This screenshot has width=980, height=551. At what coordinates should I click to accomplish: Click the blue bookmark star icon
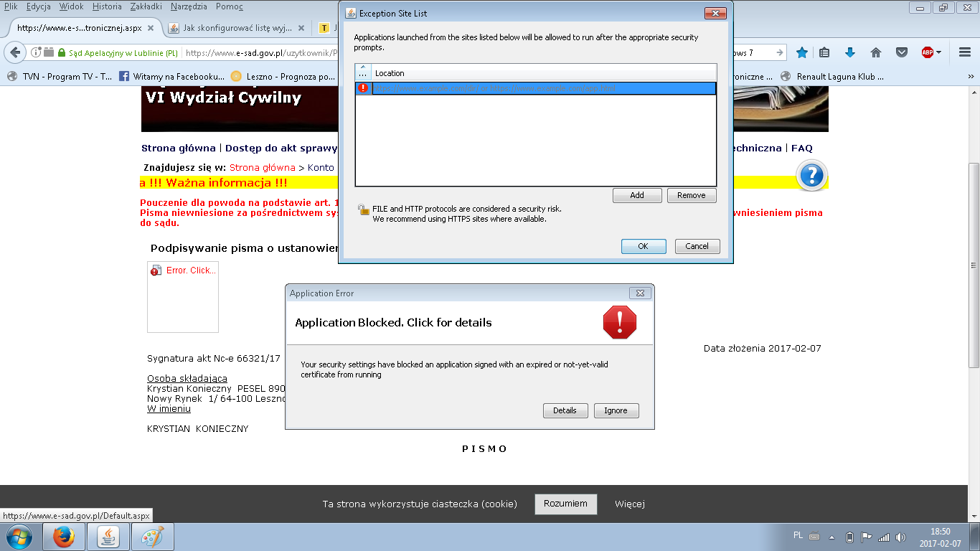pos(802,52)
